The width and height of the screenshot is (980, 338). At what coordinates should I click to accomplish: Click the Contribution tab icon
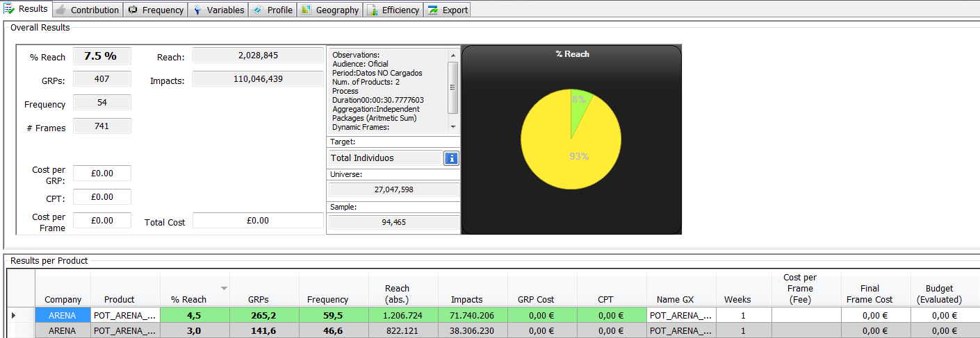(62, 10)
